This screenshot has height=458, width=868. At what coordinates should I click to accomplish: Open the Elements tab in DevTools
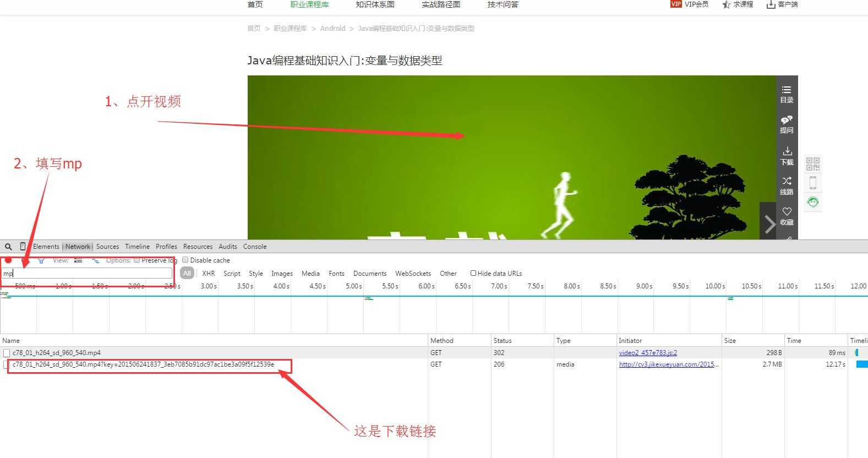(46, 247)
